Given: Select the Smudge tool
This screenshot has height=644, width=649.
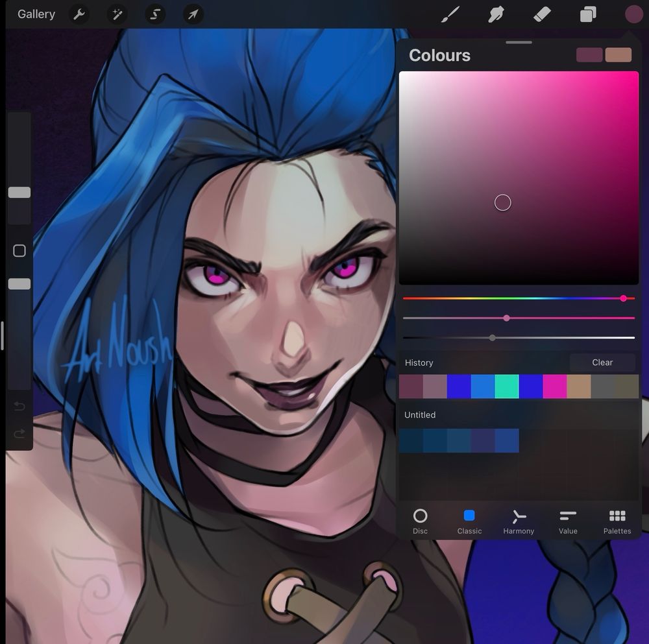Looking at the screenshot, I should click(x=496, y=14).
